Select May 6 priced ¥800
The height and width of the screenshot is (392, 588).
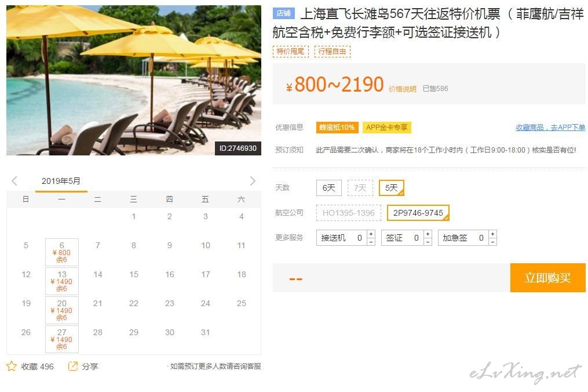[62, 252]
